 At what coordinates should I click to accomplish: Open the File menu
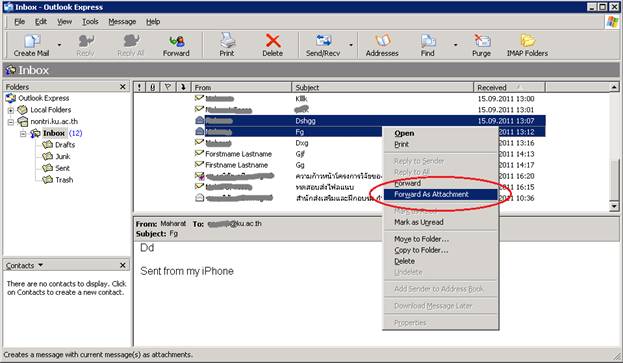19,22
